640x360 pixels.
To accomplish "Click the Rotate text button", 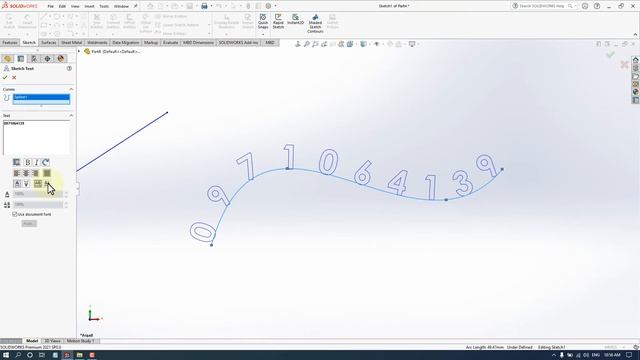I will click(x=46, y=162).
